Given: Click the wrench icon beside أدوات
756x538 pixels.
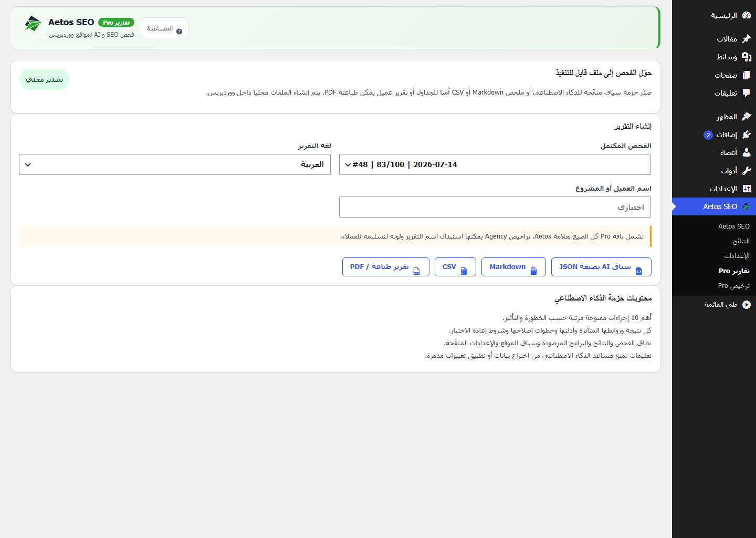Looking at the screenshot, I should [747, 171].
